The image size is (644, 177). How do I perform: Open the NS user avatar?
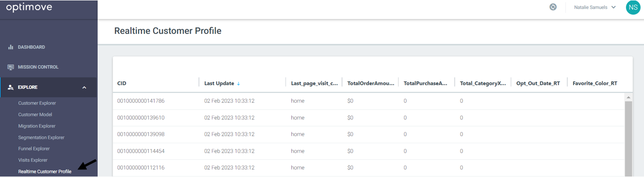pyautogui.click(x=633, y=7)
